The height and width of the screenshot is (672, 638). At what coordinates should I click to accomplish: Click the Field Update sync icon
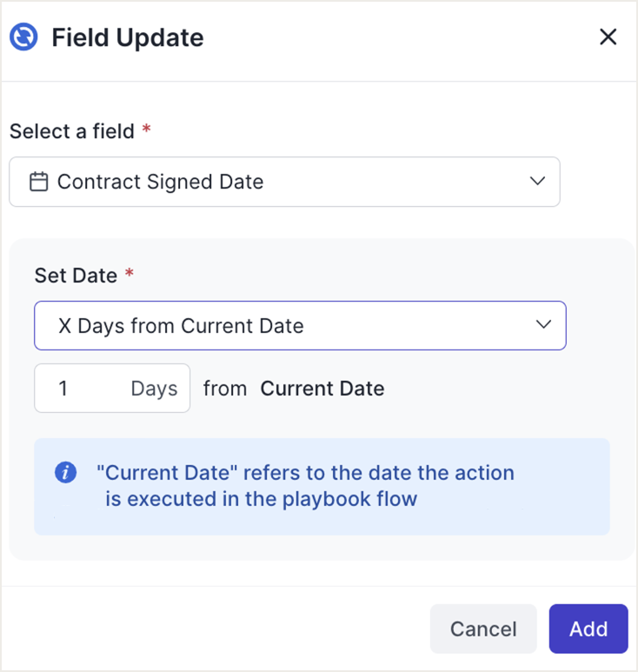[x=23, y=37]
